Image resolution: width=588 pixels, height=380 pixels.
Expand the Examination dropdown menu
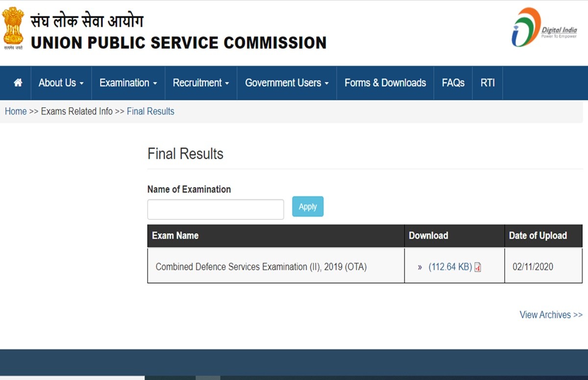tap(128, 83)
